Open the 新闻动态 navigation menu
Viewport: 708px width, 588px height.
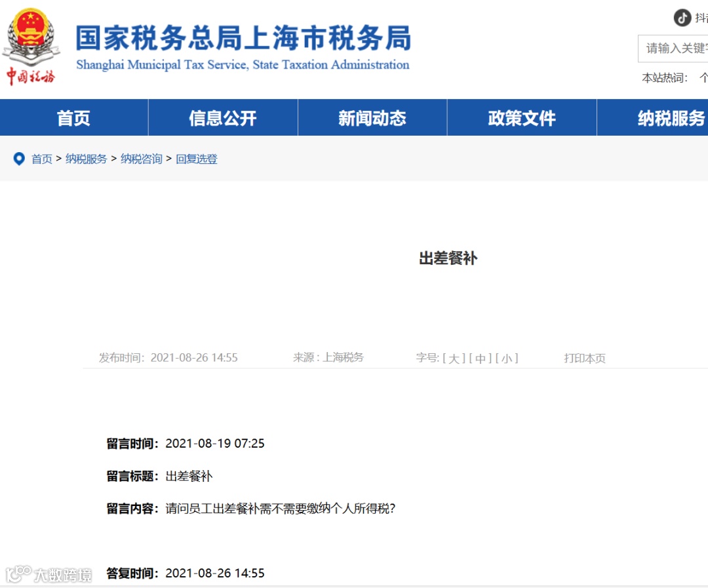[x=372, y=118]
